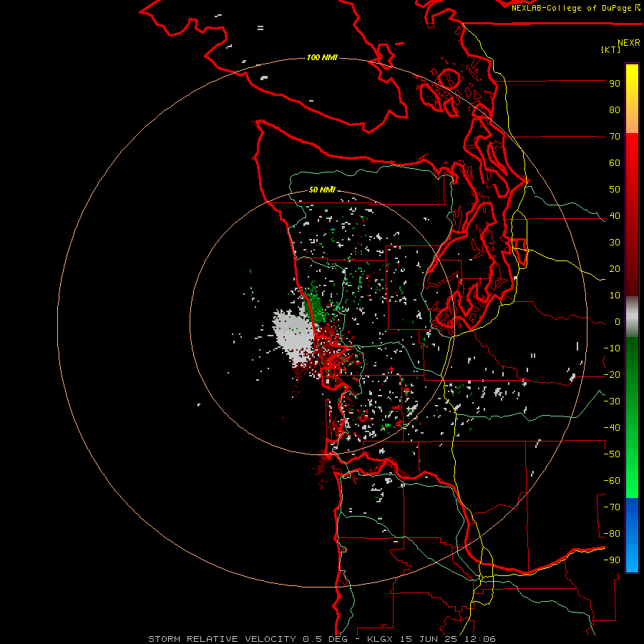The image size is (644, 644).
Task: Select the -10 value on the velocity scale
Action: click(x=612, y=348)
